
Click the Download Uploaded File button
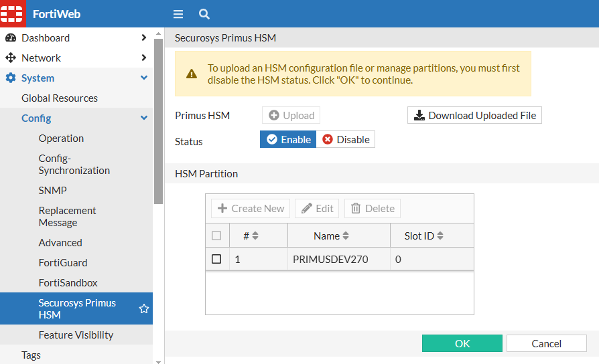coord(474,115)
